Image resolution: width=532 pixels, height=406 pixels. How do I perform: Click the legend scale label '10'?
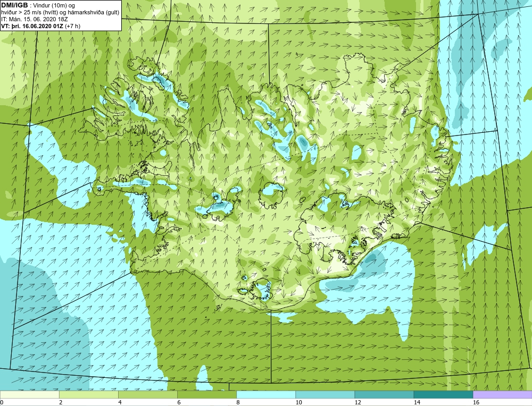click(298, 402)
